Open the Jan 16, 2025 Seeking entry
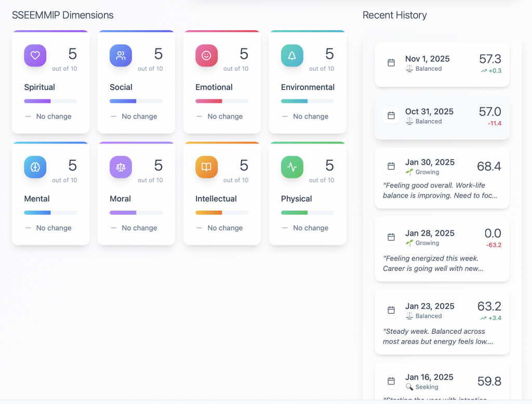Screen dimensions: 532x404 [442, 382]
